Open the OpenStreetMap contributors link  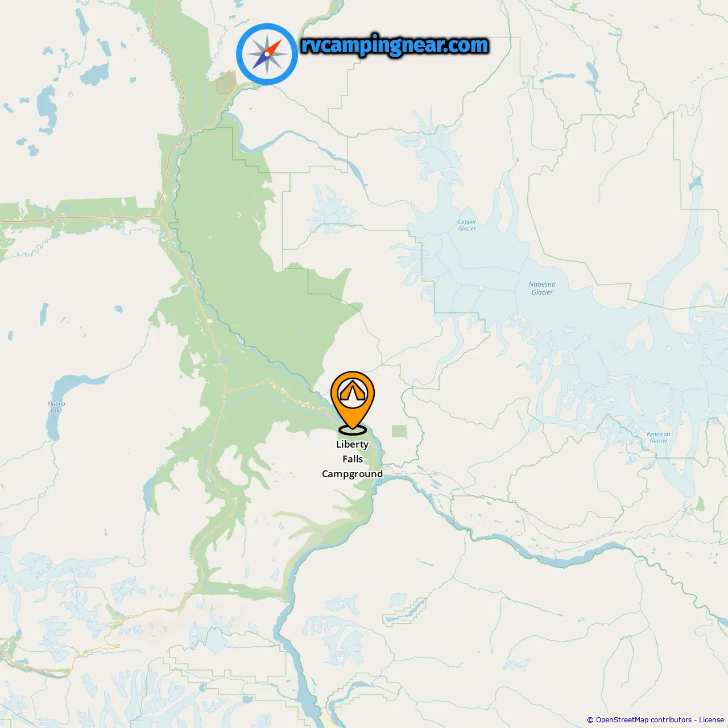tap(644, 720)
